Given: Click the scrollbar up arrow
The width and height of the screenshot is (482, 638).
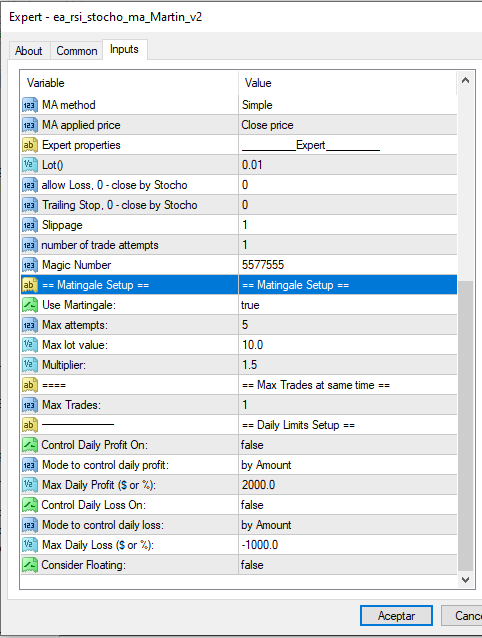Looking at the screenshot, I should click(466, 81).
